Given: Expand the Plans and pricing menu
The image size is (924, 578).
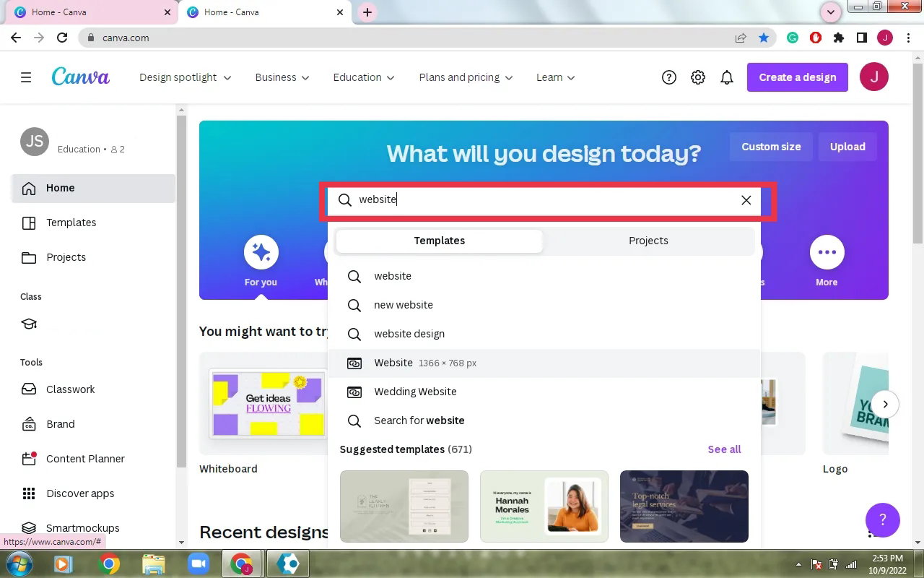Looking at the screenshot, I should [x=466, y=77].
